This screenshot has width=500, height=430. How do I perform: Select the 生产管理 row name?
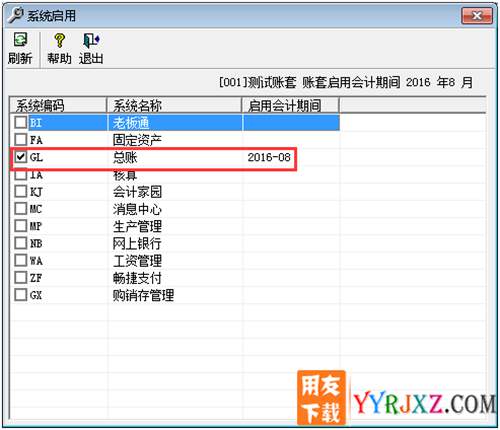click(x=137, y=226)
